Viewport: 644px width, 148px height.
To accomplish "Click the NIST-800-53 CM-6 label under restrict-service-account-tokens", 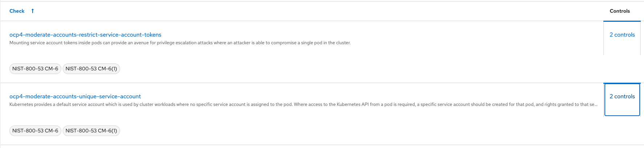I will pos(35,69).
